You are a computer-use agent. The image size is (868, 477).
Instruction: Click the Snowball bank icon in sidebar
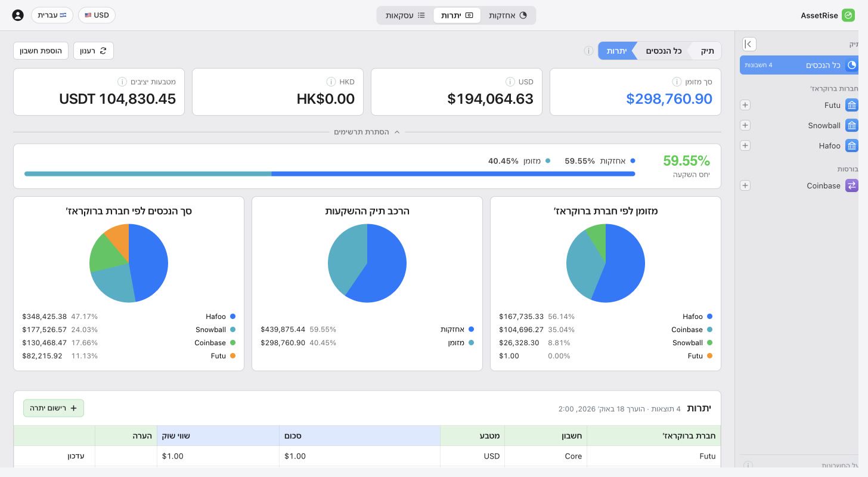[x=852, y=126]
